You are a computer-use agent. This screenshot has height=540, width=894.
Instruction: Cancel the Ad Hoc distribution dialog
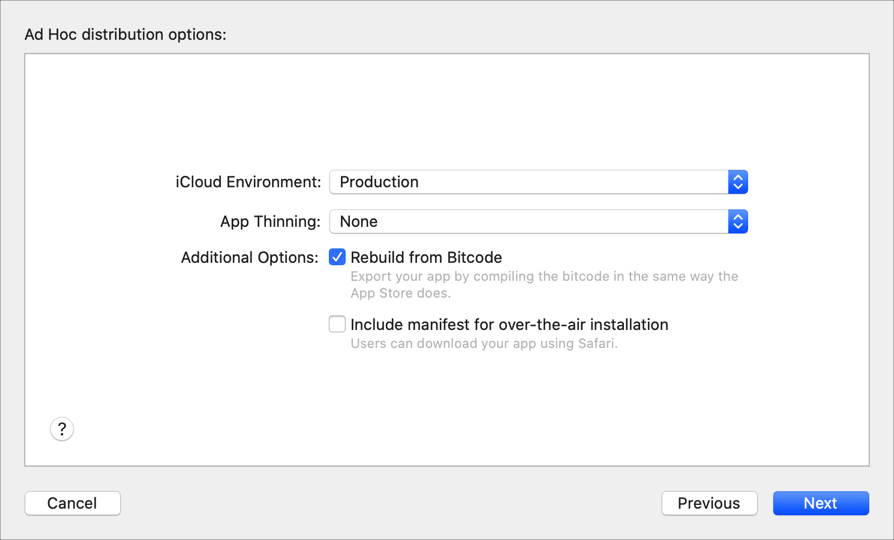[x=72, y=503]
